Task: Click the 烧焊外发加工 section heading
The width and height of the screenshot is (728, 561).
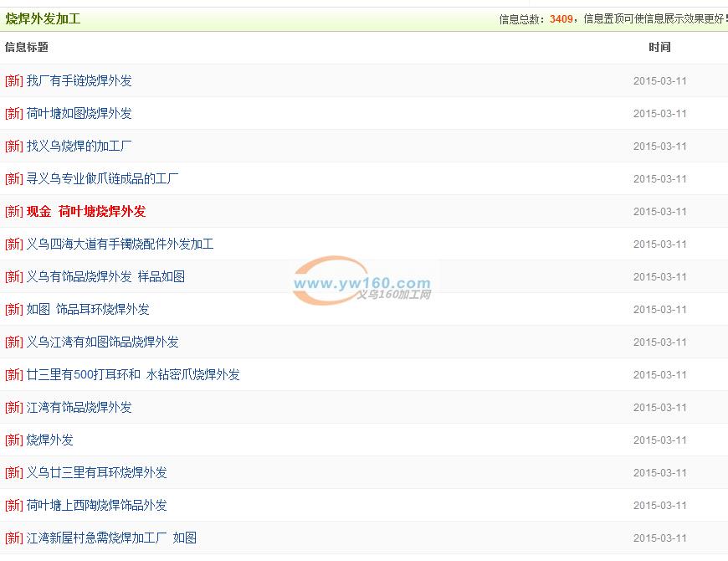Action: tap(44, 18)
